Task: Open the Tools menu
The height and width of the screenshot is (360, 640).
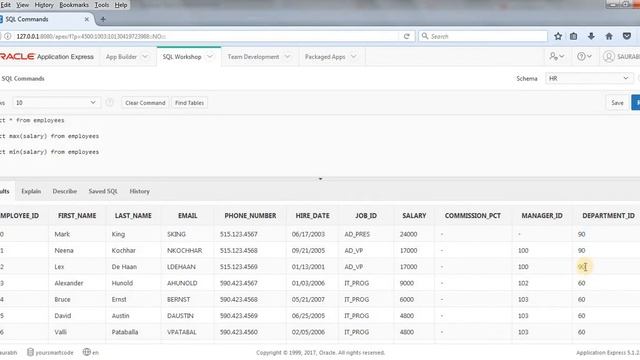Action: pyautogui.click(x=102, y=5)
